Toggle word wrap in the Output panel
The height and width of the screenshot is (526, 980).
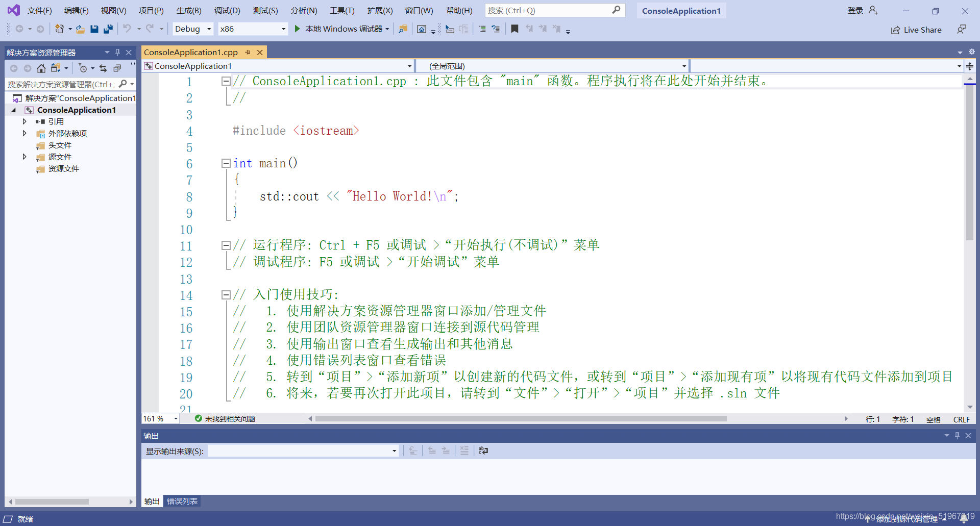click(483, 450)
